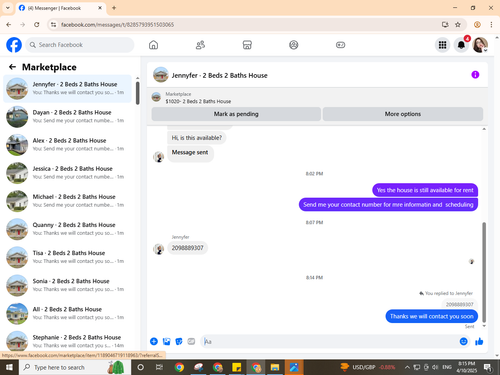Go back with the browser back arrow
The width and height of the screenshot is (500, 375).
(9, 24)
